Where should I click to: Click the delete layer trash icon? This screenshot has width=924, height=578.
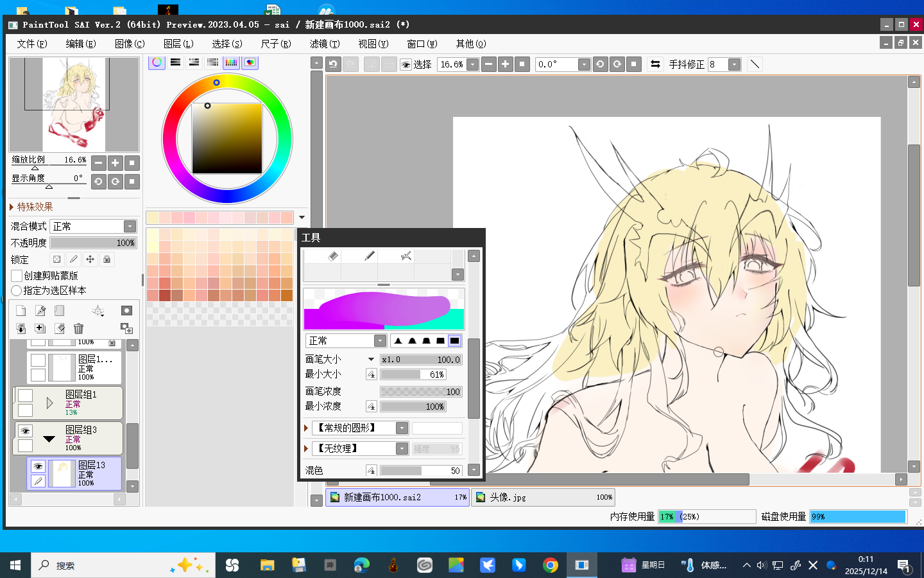tap(78, 328)
